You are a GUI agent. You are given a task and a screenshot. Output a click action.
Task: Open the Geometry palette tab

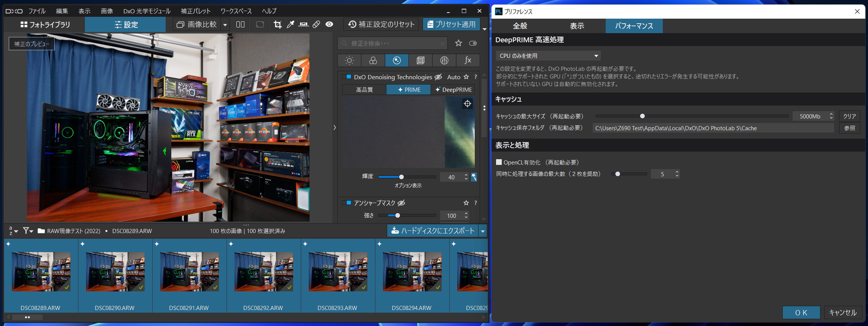tap(420, 60)
